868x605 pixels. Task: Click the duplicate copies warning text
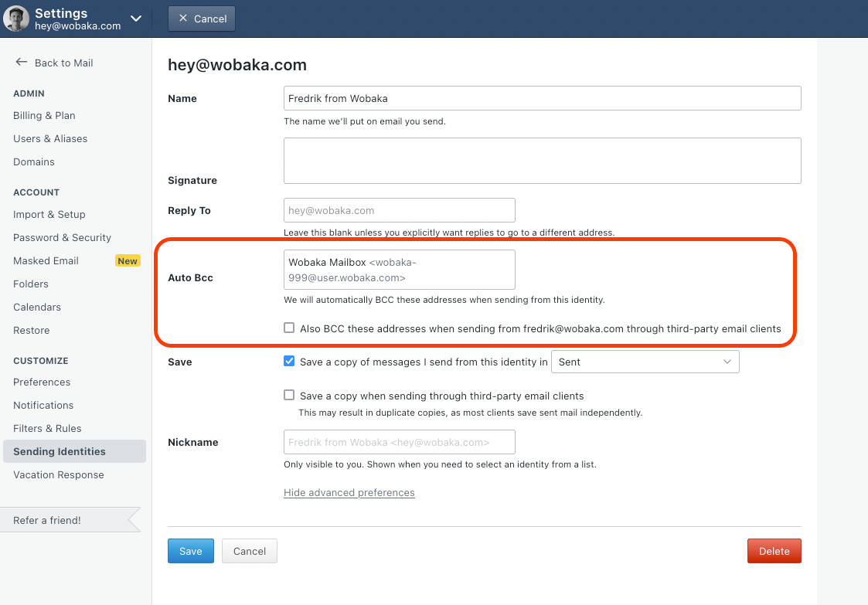(471, 413)
